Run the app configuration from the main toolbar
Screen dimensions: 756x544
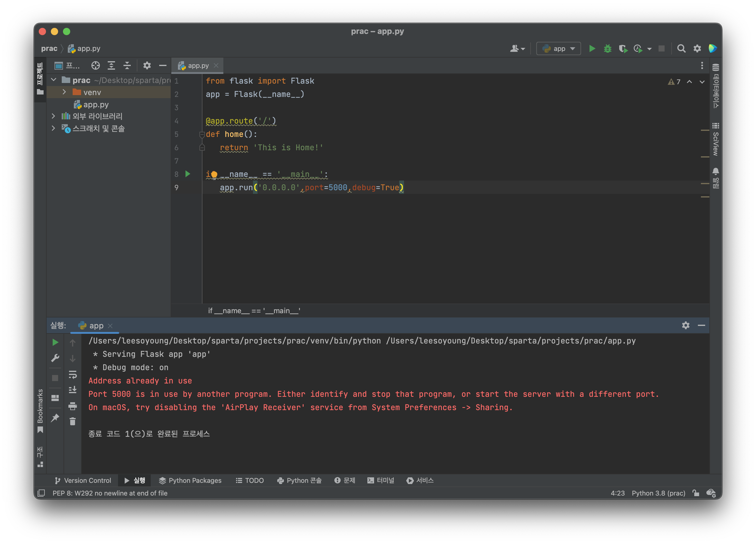click(x=592, y=49)
